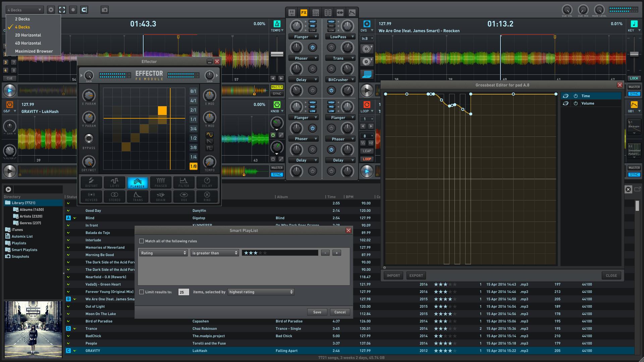Click Save in Smart PlayList dialog
This screenshot has width=644, height=362.
coord(317,312)
